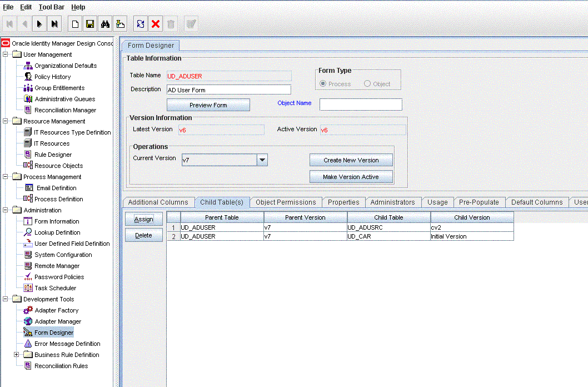The image size is (588, 387).
Task: Click the Object Name link label
Action: pos(295,103)
